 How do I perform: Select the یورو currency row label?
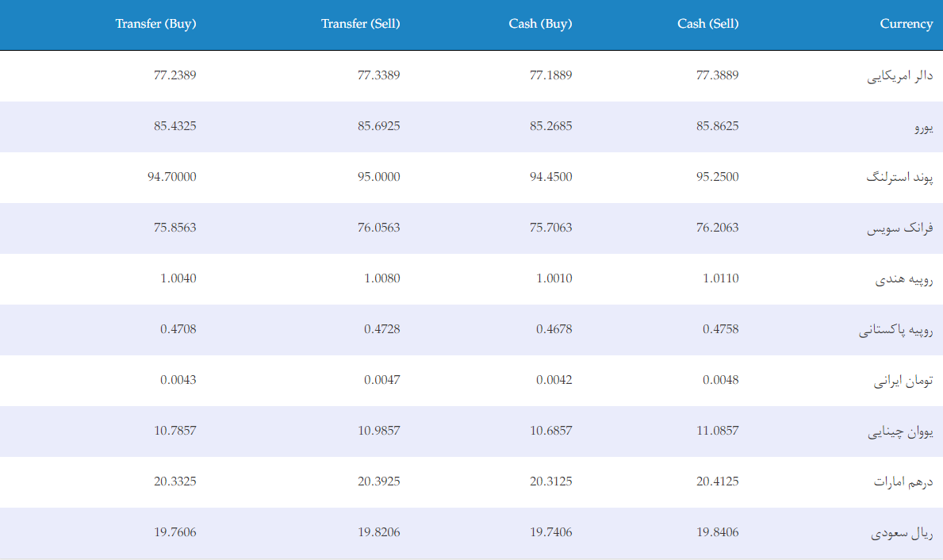tap(924, 127)
